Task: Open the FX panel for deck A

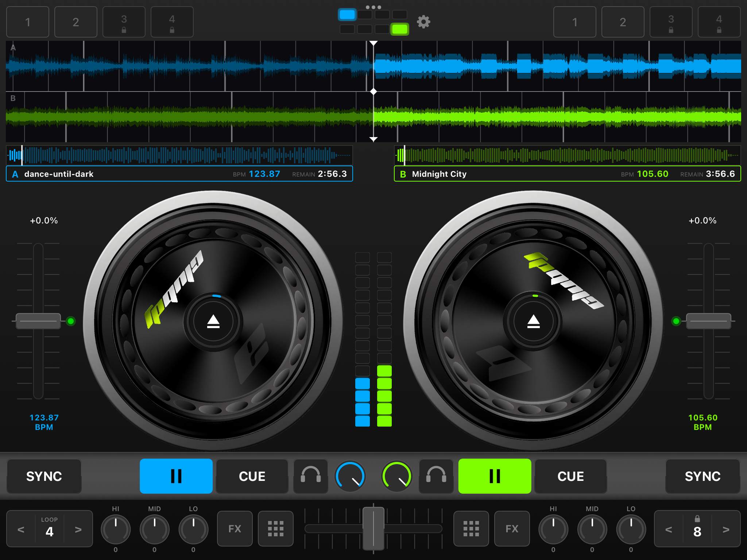Action: click(x=235, y=529)
